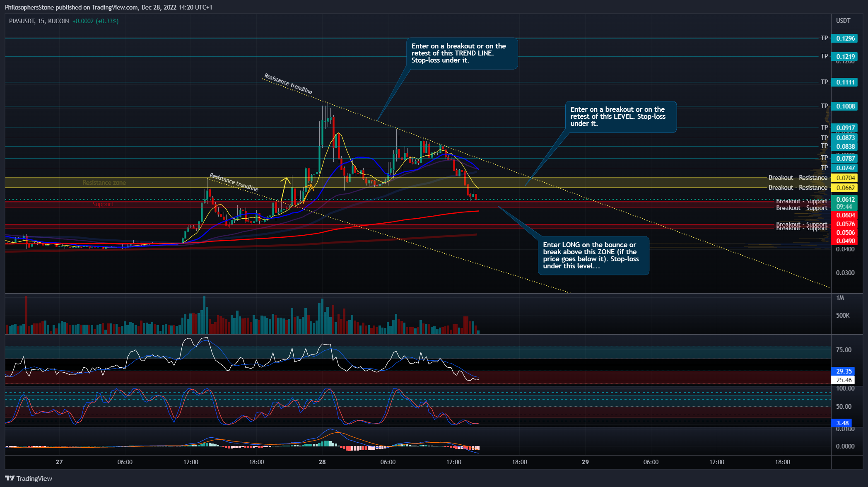Click the current price 0.0612 label
The height and width of the screenshot is (487, 868).
click(x=845, y=200)
